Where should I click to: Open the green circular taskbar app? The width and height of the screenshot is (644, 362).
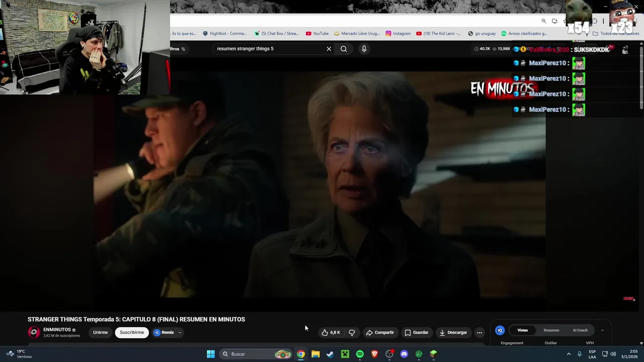pyautogui.click(x=419, y=354)
